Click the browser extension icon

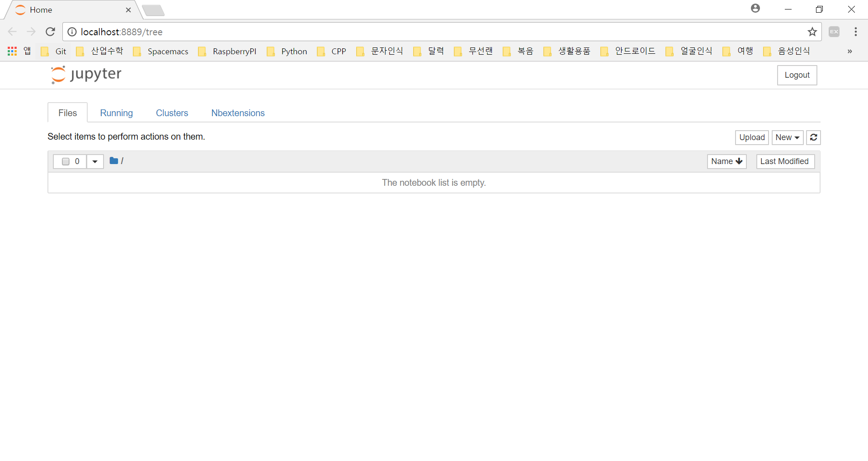click(x=834, y=32)
